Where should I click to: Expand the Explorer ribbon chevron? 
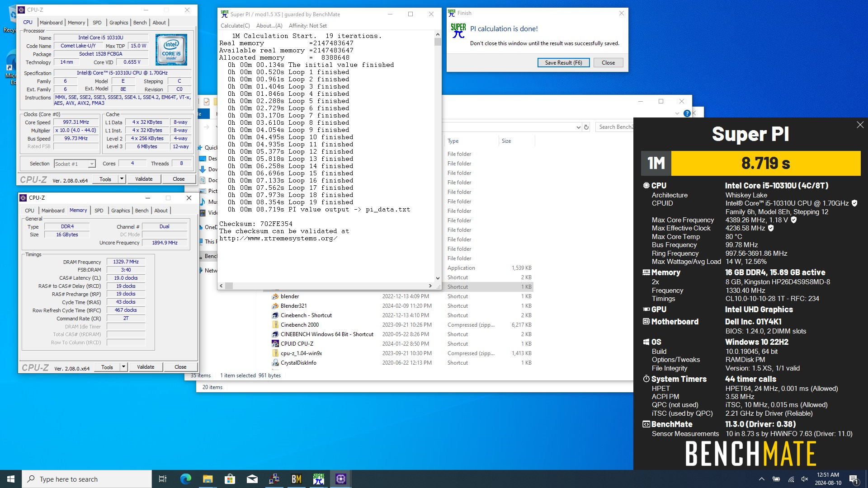coord(677,113)
